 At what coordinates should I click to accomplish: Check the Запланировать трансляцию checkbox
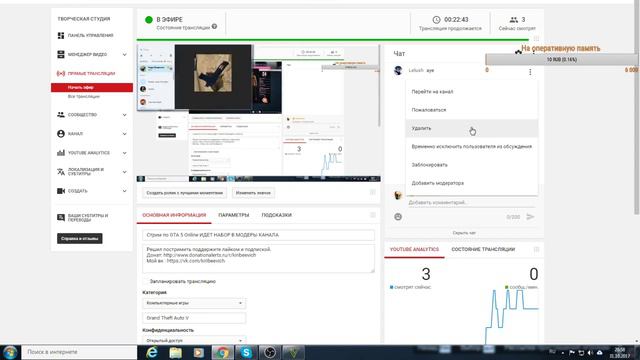click(x=145, y=281)
